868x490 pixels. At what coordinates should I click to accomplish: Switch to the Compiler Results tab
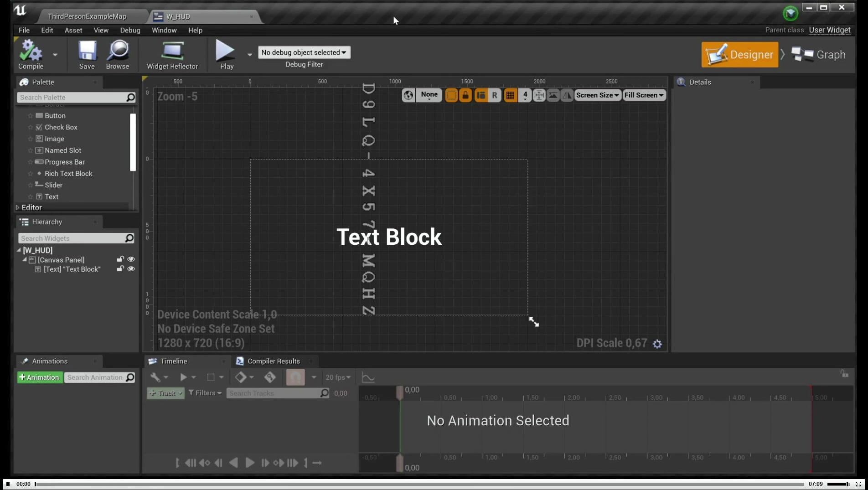274,361
